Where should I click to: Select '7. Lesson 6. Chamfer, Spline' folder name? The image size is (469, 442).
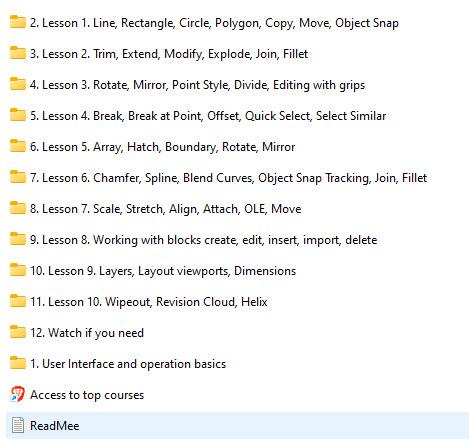(228, 178)
